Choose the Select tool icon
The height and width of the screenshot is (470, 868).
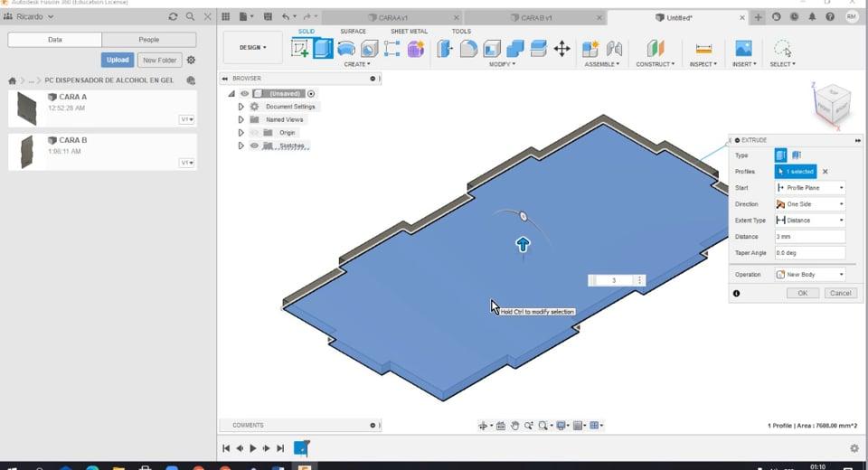[782, 49]
